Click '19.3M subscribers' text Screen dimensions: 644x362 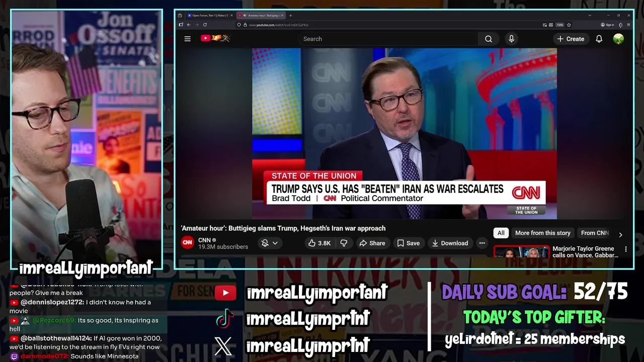223,247
